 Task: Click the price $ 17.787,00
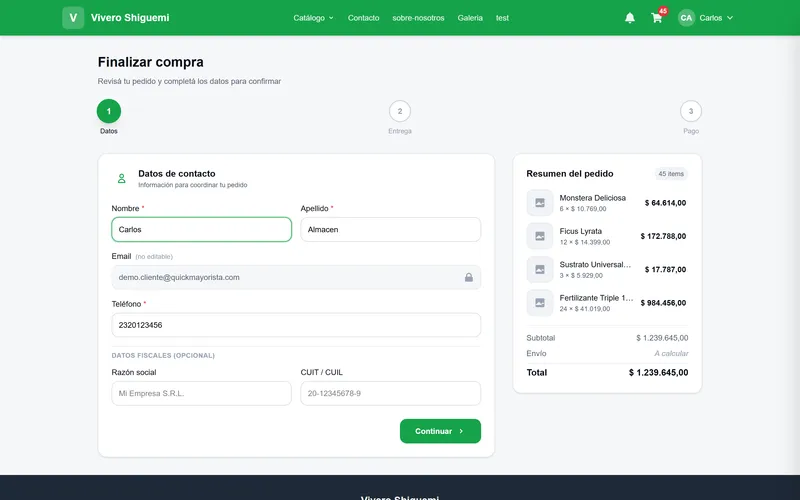665,269
